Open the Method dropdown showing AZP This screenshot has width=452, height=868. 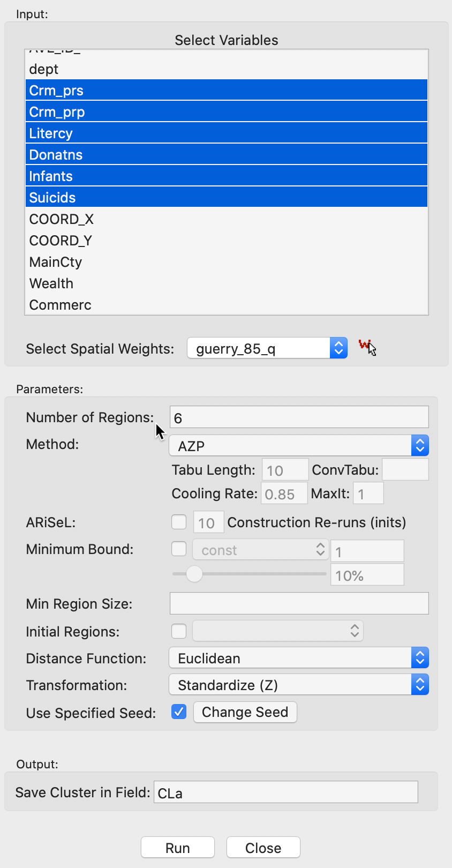tap(299, 445)
